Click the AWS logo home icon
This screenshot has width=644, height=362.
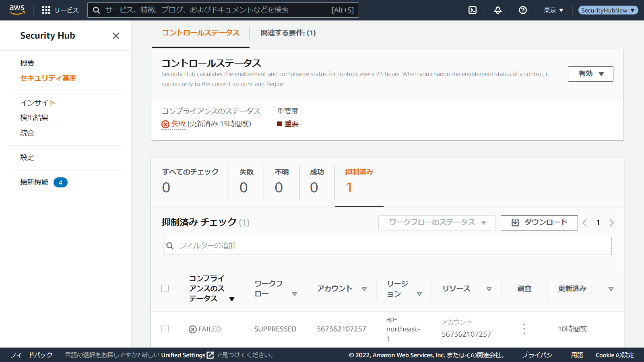(x=17, y=10)
